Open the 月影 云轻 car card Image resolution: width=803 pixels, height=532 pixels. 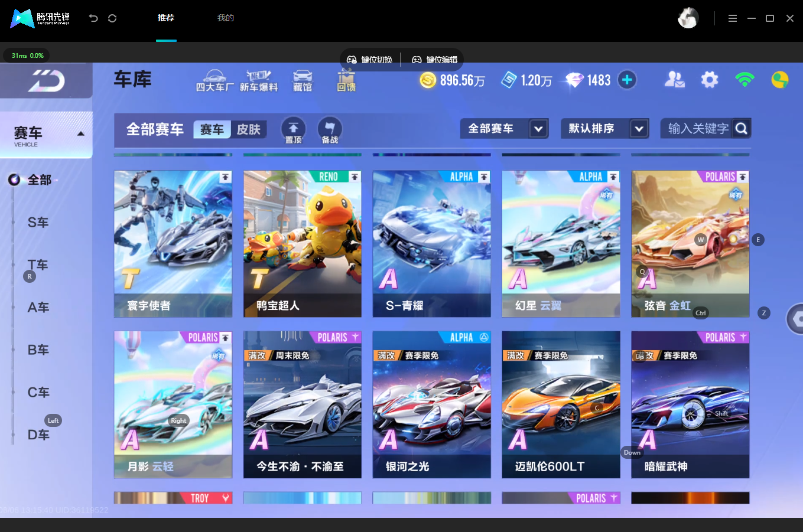pos(173,404)
